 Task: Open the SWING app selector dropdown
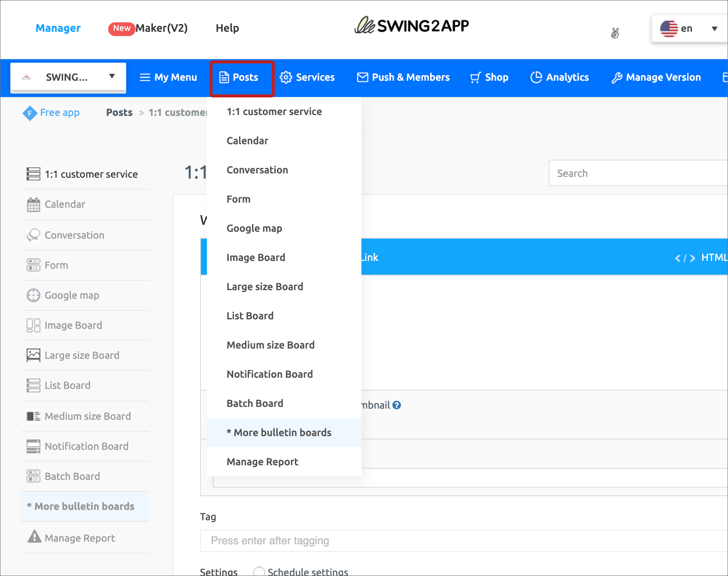click(68, 77)
